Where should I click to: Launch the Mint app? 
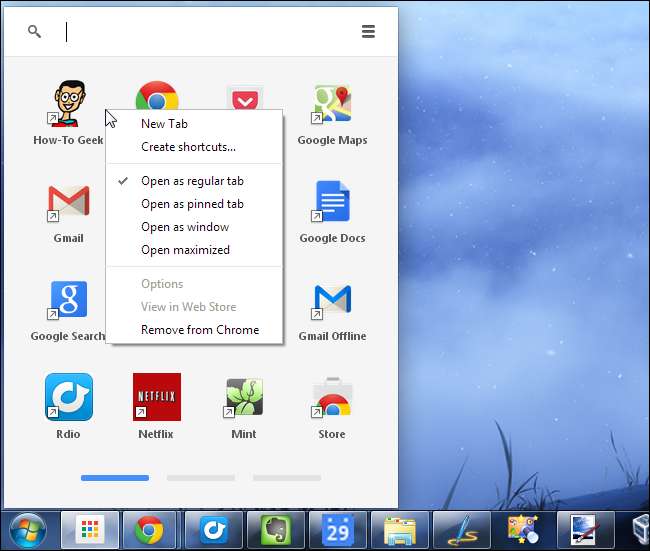point(244,397)
